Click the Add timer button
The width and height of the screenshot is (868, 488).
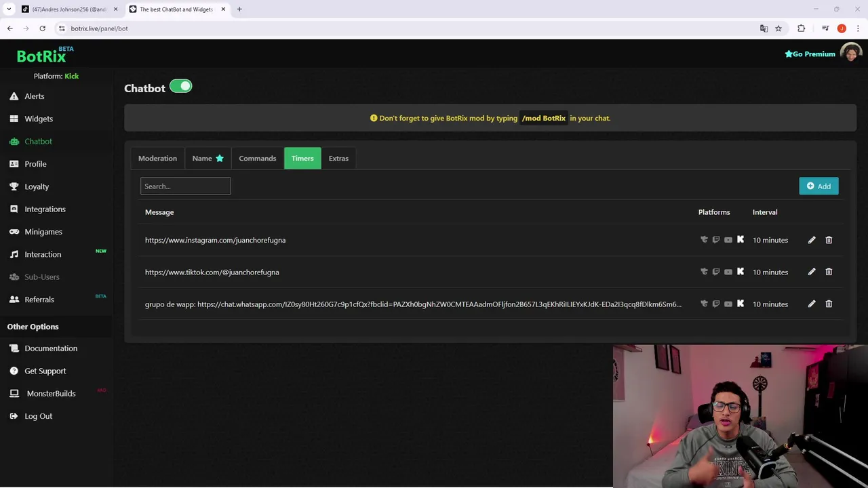click(x=818, y=186)
